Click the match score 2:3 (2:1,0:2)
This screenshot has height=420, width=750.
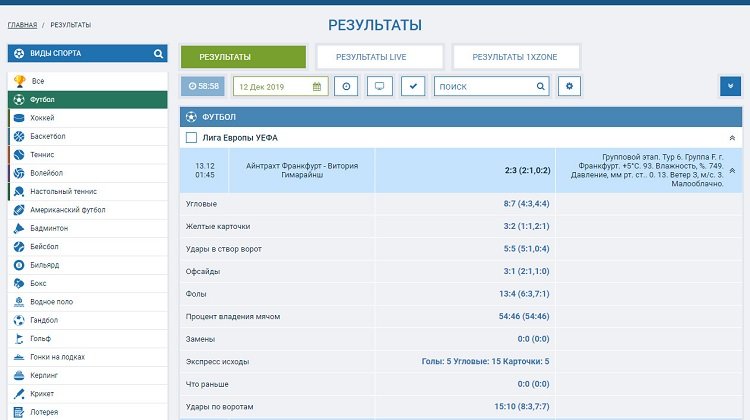pos(528,170)
